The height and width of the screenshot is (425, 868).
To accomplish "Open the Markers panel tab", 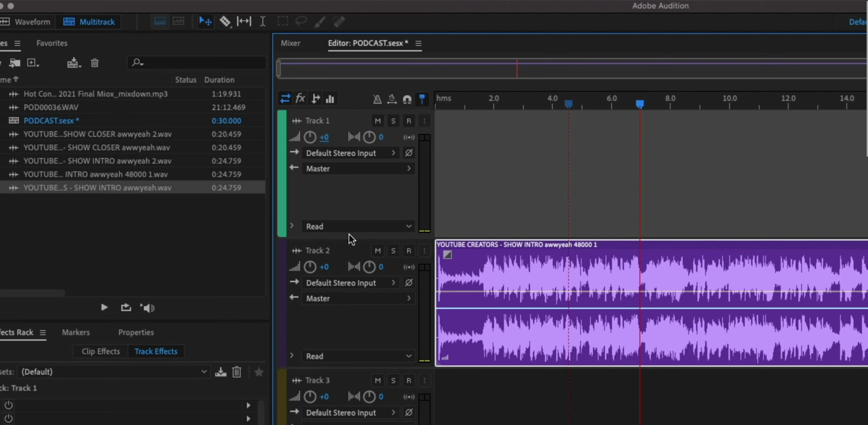I will (75, 332).
